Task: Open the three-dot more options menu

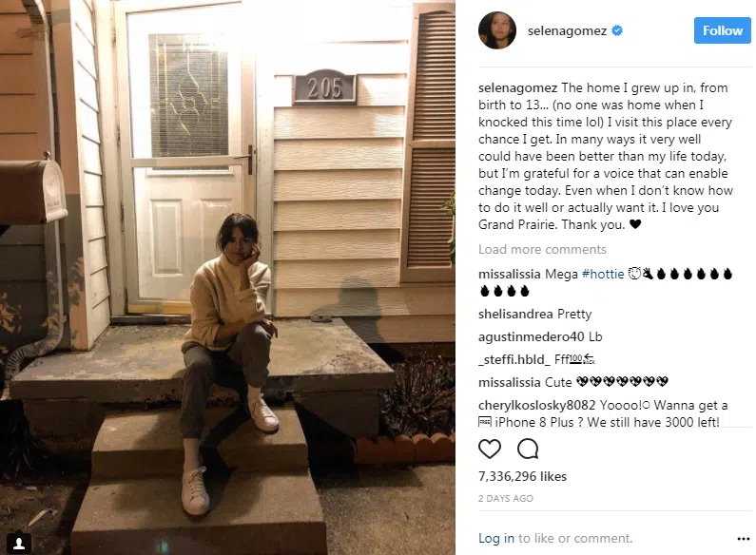Action: (743, 539)
